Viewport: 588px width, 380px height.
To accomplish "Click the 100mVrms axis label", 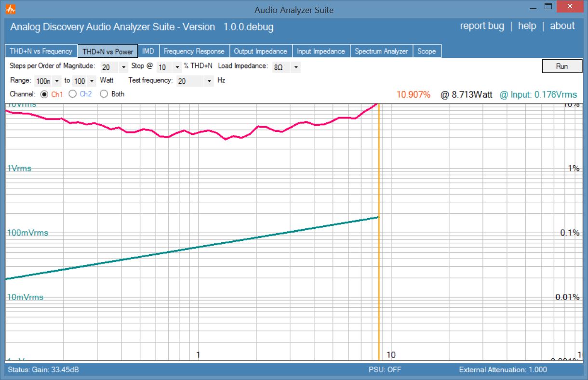I will pyautogui.click(x=27, y=233).
